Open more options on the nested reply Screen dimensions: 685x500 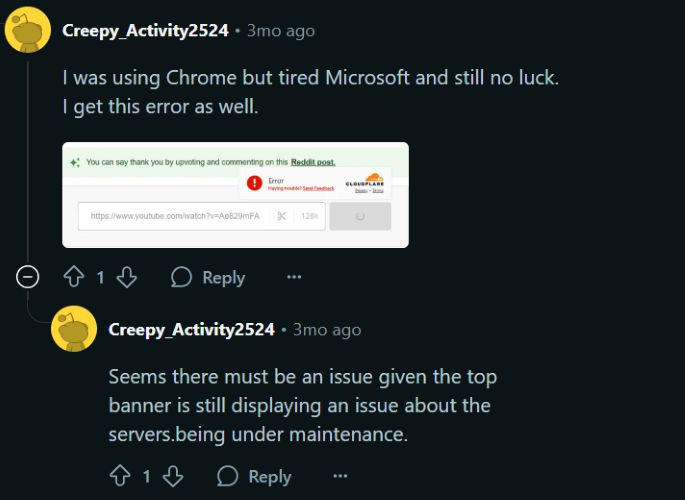click(x=339, y=476)
